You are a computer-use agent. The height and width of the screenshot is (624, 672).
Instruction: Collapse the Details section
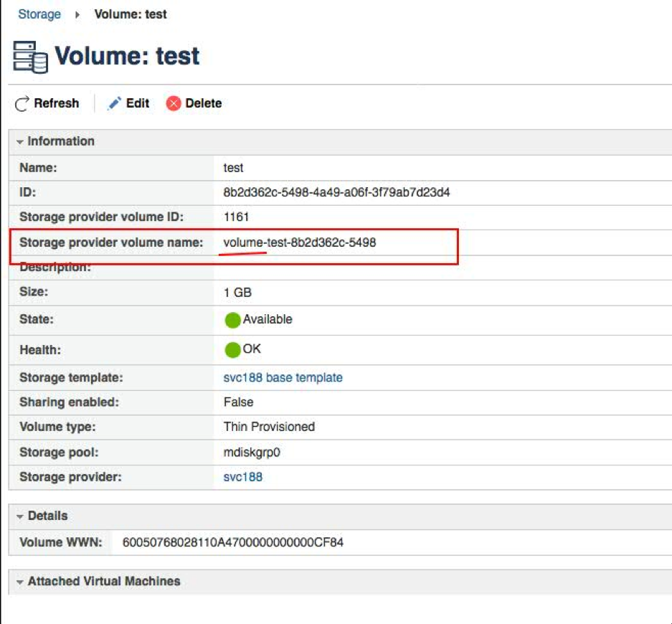point(20,516)
